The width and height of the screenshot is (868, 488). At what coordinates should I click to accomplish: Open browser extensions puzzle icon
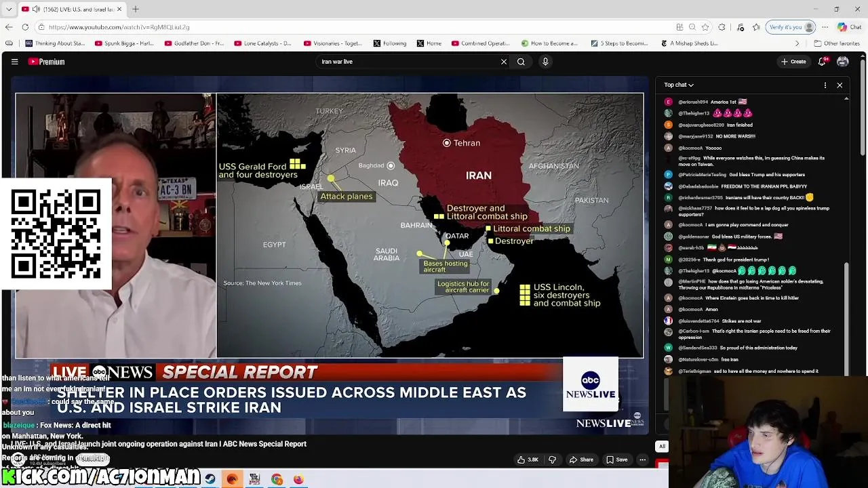(722, 27)
